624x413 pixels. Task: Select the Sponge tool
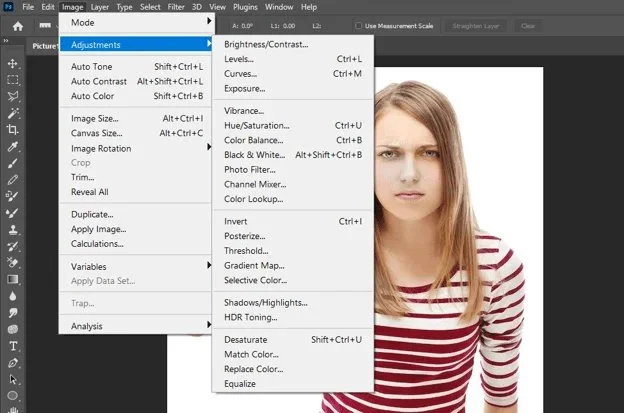13,329
